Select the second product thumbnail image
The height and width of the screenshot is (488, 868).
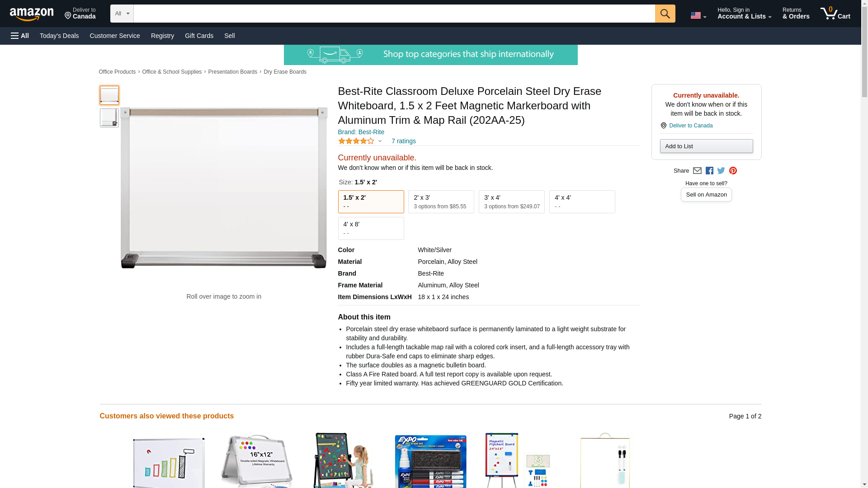point(109,117)
